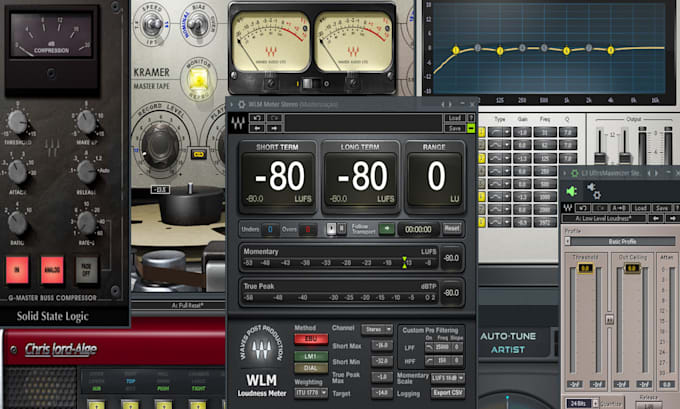This screenshot has height=409, width=680.
Task: Select the EBU method button
Action: pos(311,339)
